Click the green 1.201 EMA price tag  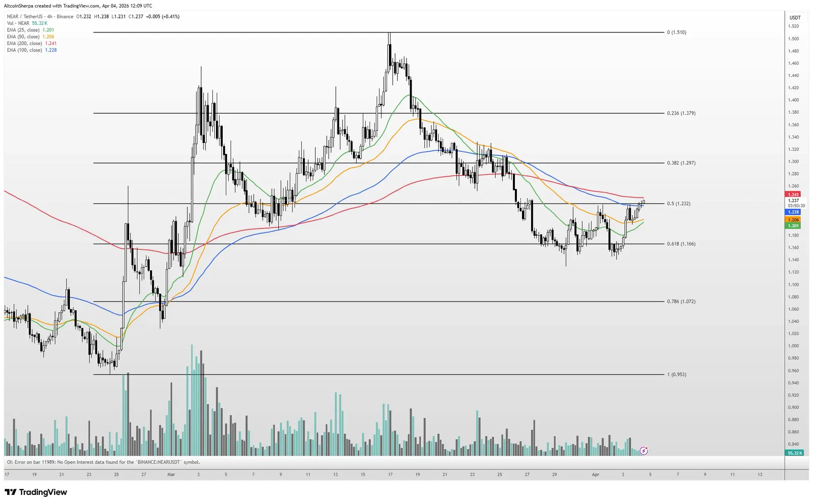[793, 226]
